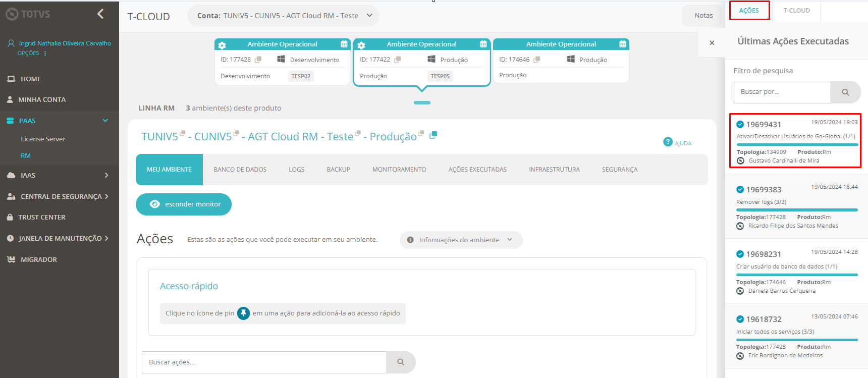Click user icon beside Eric Bordignon de Medeiros

740,356
